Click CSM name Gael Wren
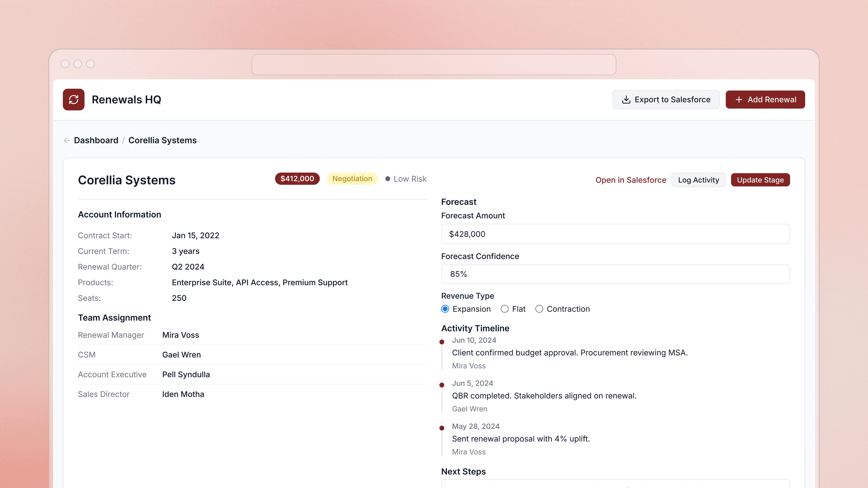Viewport: 868px width, 488px height. tap(181, 355)
